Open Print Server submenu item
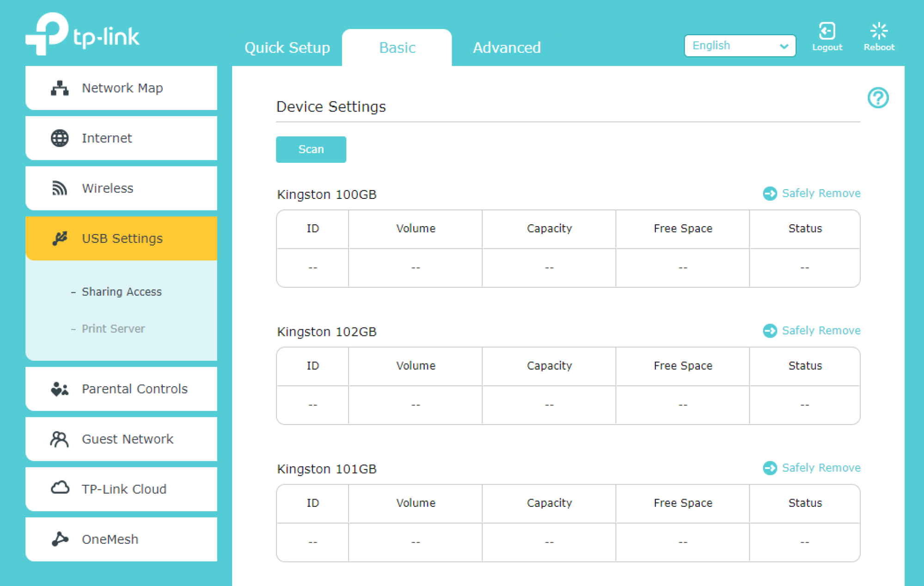The height and width of the screenshot is (586, 924). [x=113, y=329]
